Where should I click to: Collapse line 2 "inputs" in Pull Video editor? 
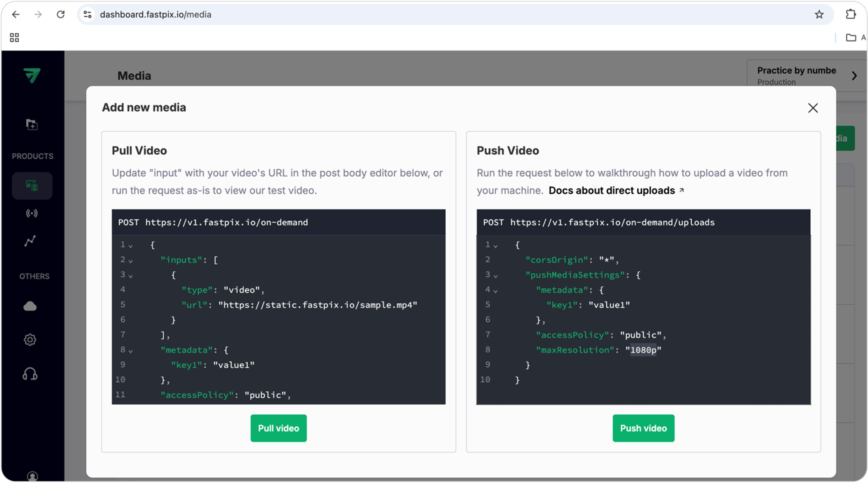[x=130, y=261]
